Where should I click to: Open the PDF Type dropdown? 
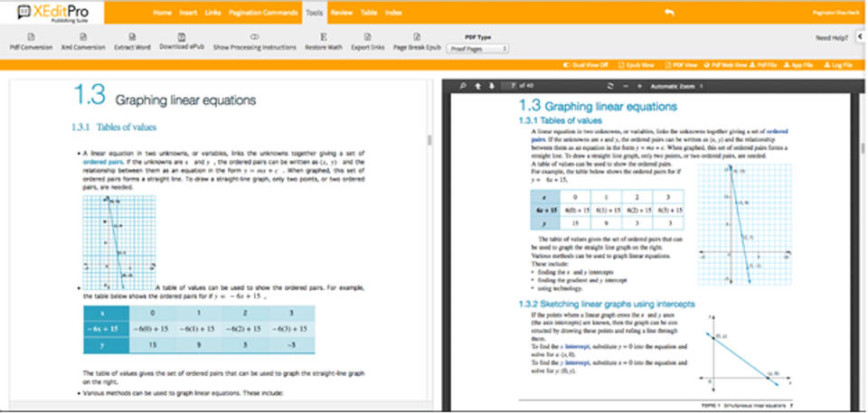point(478,48)
